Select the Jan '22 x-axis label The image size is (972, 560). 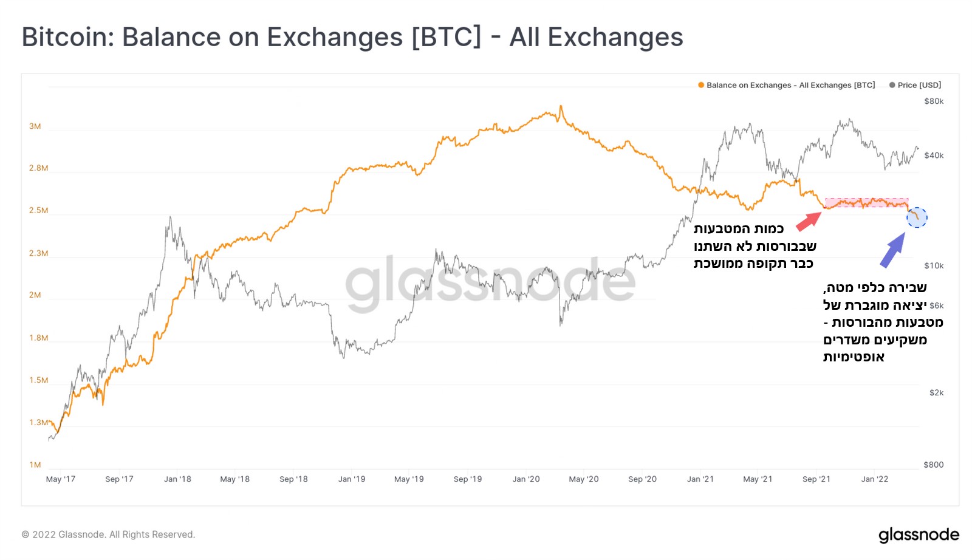point(875,479)
